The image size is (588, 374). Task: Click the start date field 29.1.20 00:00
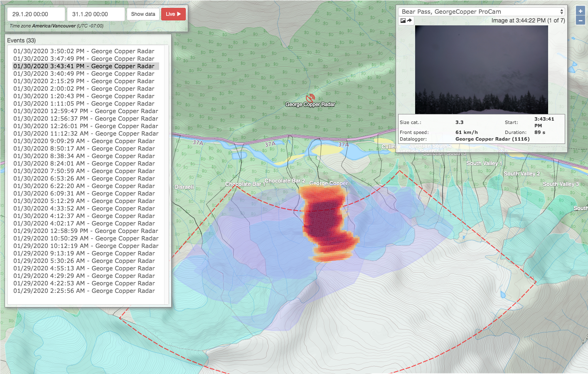point(36,14)
